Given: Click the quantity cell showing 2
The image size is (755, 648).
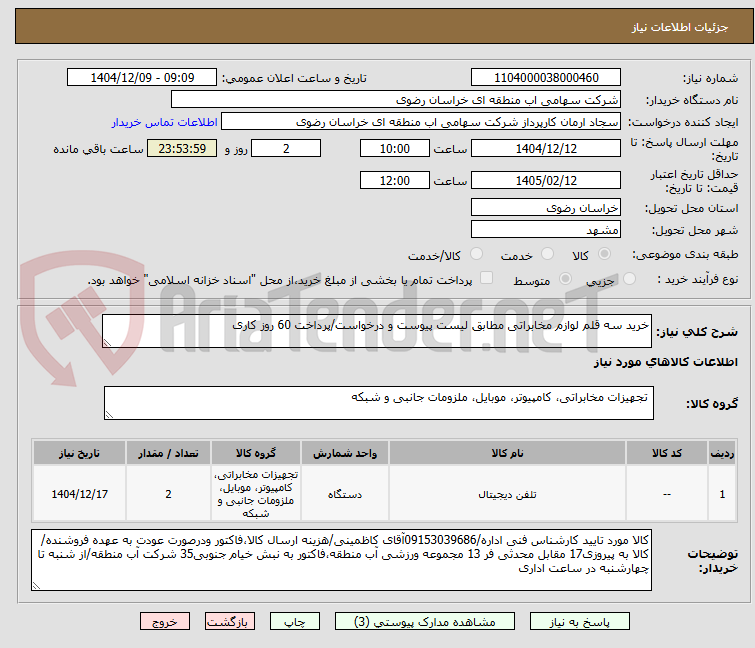Looking at the screenshot, I should (x=168, y=494).
